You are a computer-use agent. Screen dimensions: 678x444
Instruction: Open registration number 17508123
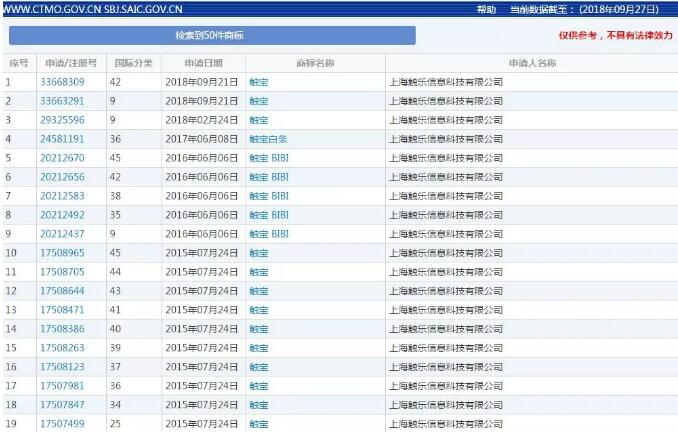pos(62,367)
